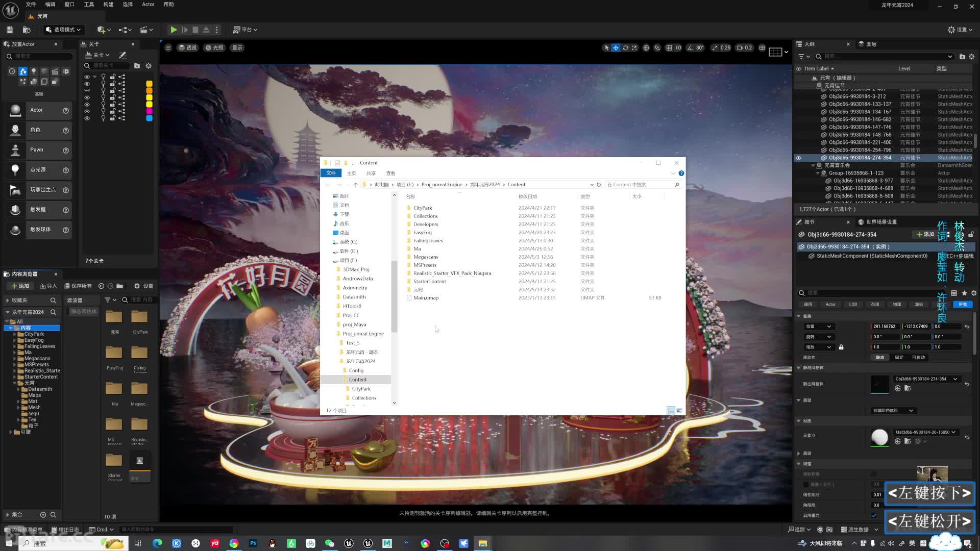Set mobility to 可移动 movable
980x551 pixels.
918,358
